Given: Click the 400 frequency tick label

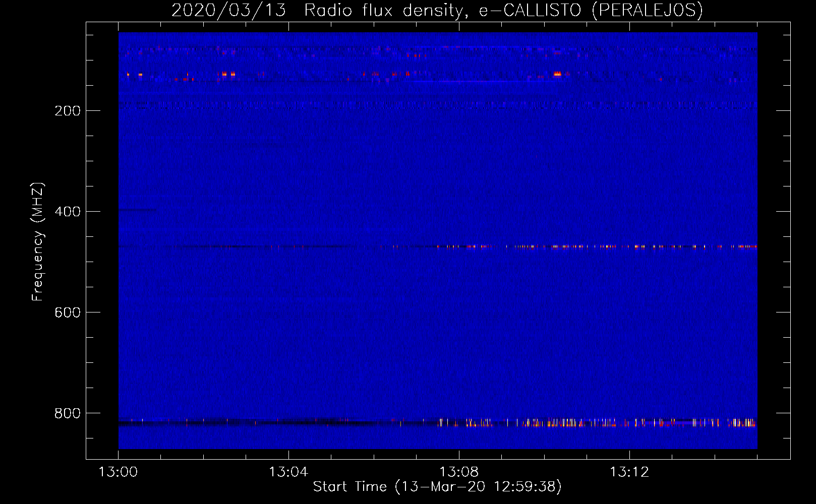Looking at the screenshot, I should [68, 212].
